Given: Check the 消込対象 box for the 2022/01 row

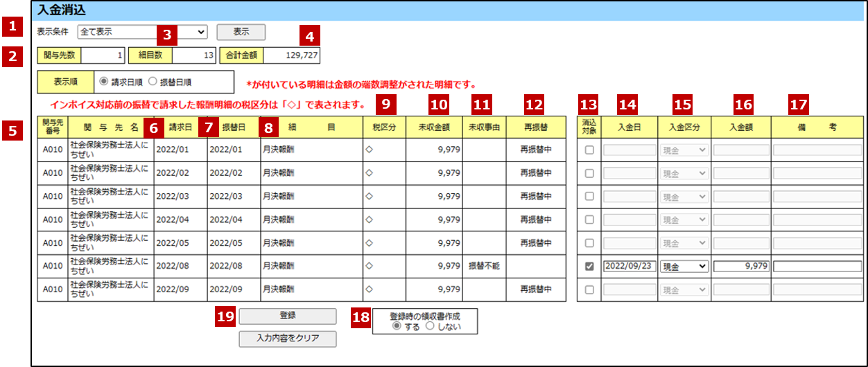Looking at the screenshot, I should tap(589, 150).
